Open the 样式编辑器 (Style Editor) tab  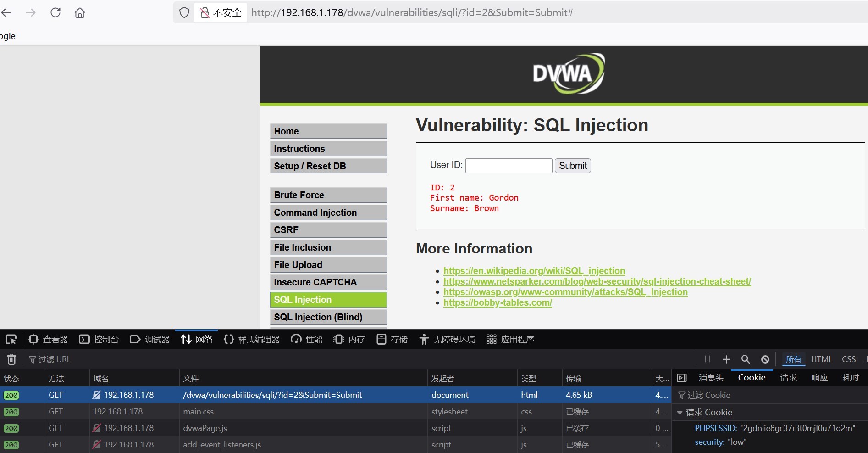(x=252, y=340)
